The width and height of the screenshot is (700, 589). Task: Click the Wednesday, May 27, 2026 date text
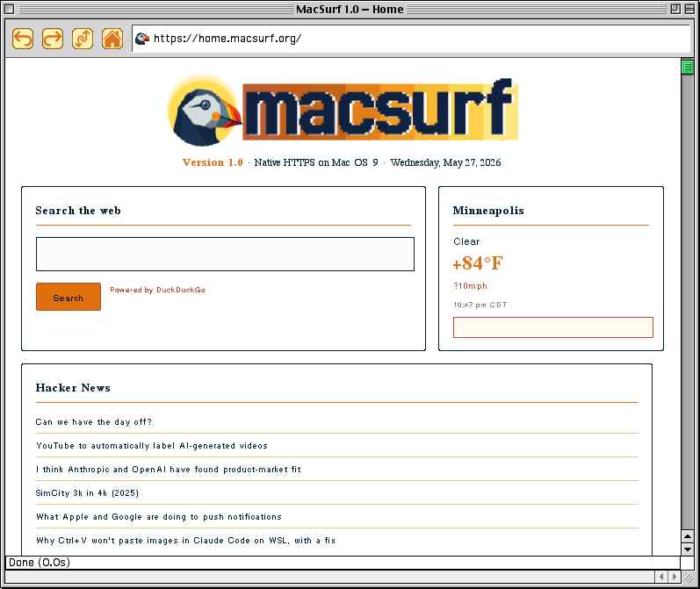pyautogui.click(x=445, y=162)
